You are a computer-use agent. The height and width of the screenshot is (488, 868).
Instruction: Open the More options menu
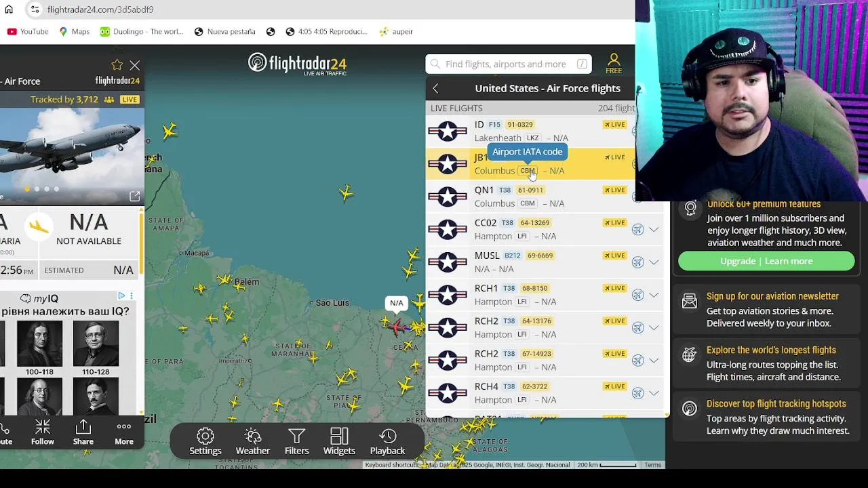(124, 432)
